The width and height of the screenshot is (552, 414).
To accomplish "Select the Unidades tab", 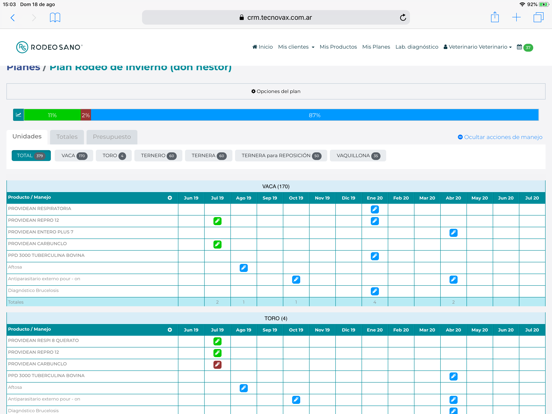I will [27, 137].
